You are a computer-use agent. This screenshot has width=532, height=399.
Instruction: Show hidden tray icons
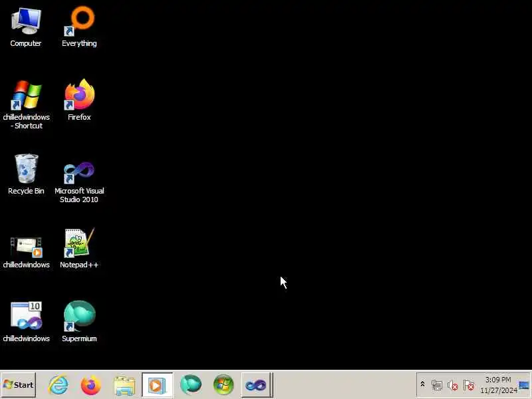[422, 384]
